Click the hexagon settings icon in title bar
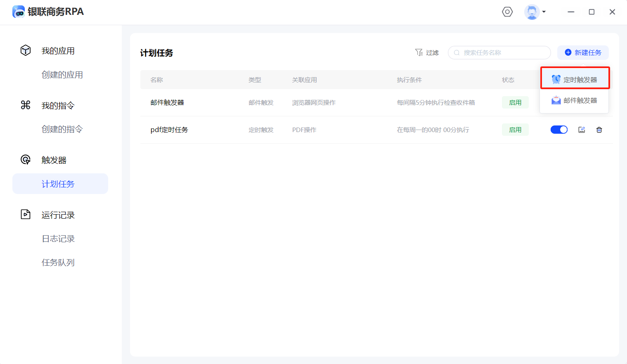The height and width of the screenshot is (364, 627). [x=507, y=12]
